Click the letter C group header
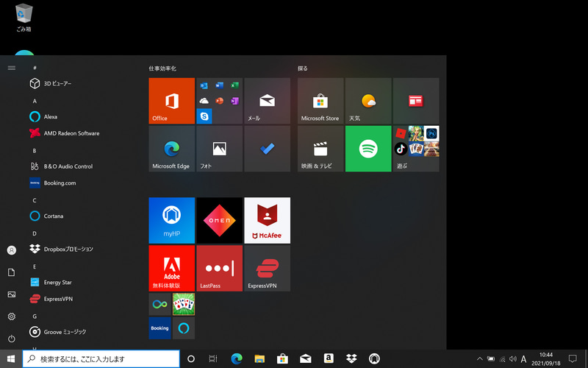This screenshot has width=588, height=368. [x=35, y=200]
